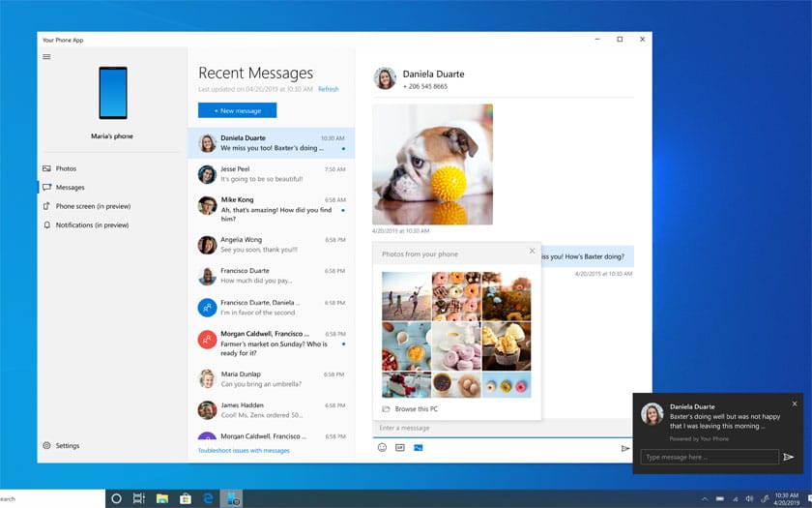Click the taskbar clock showing 10:30 AM
812x508 pixels.
coord(786,498)
